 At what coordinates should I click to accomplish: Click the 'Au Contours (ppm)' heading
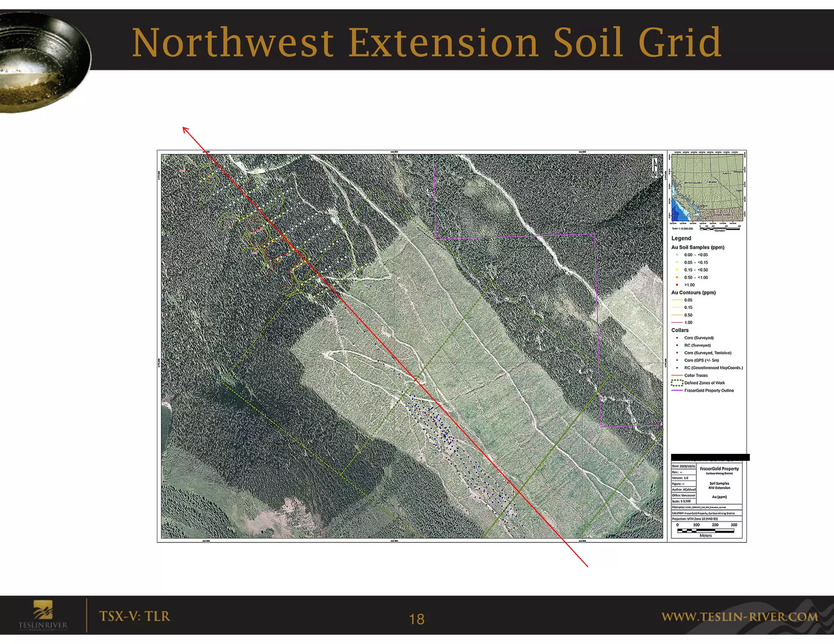click(x=694, y=292)
